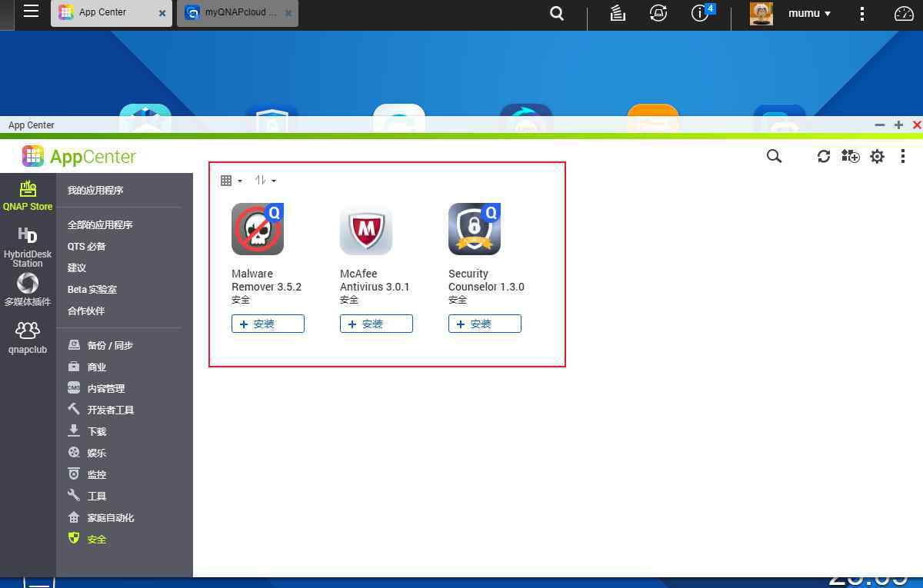Open the dashboard gauge icon
The image size is (923, 588).
(904, 14)
